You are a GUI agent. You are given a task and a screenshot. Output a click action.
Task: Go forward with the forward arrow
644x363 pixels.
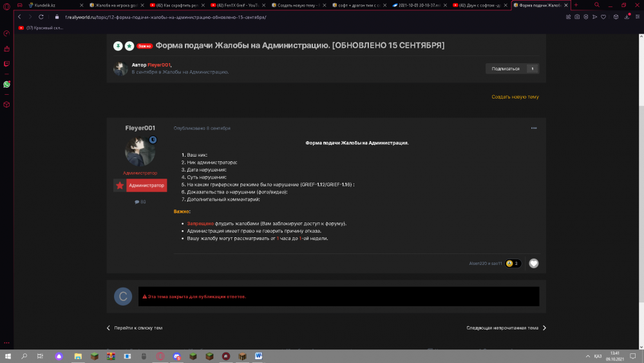point(30,17)
